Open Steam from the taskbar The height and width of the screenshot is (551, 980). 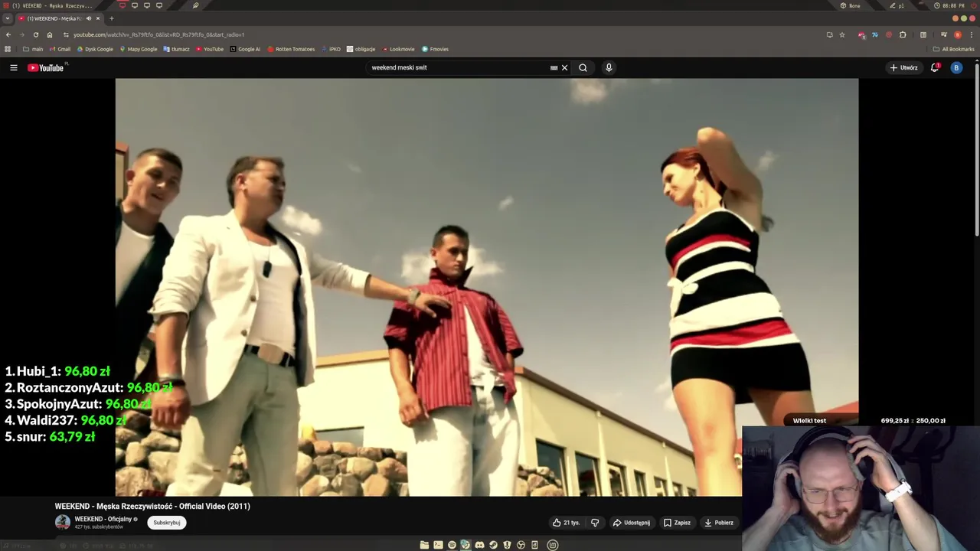click(x=493, y=545)
